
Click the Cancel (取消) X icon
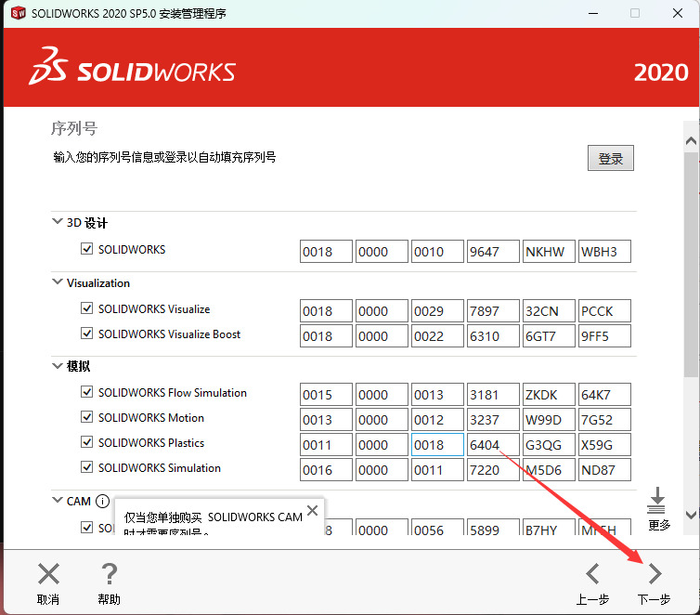pyautogui.click(x=48, y=574)
